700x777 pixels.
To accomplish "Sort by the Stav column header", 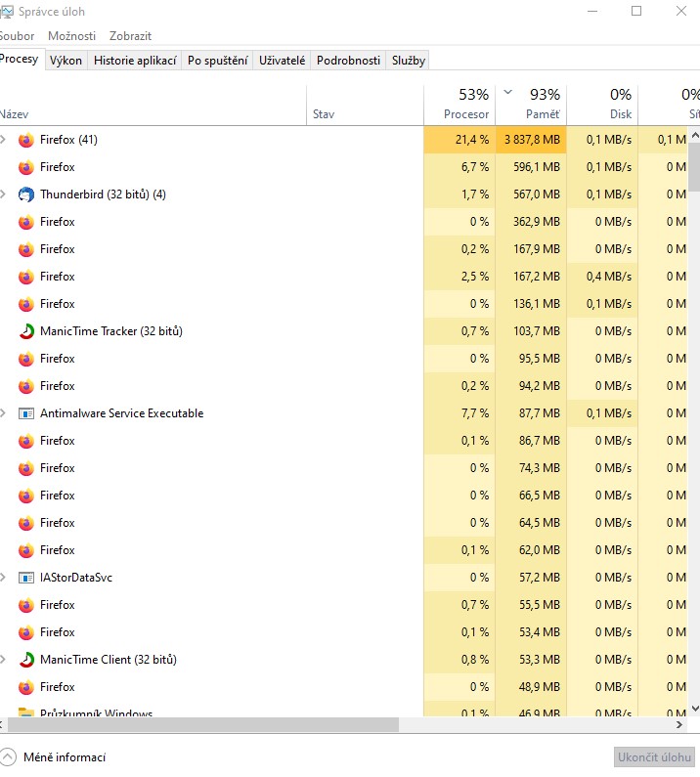I will tap(366, 105).
